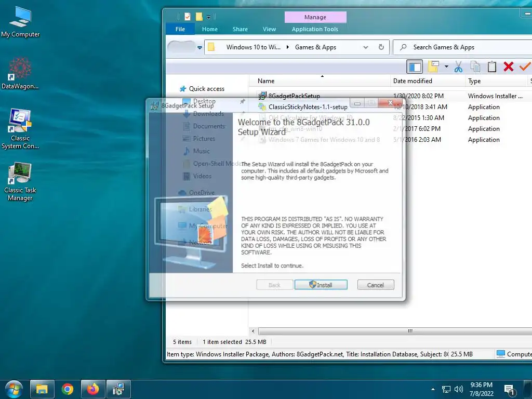Switch to the Share ribbon tab
The width and height of the screenshot is (532, 399).
[240, 29]
